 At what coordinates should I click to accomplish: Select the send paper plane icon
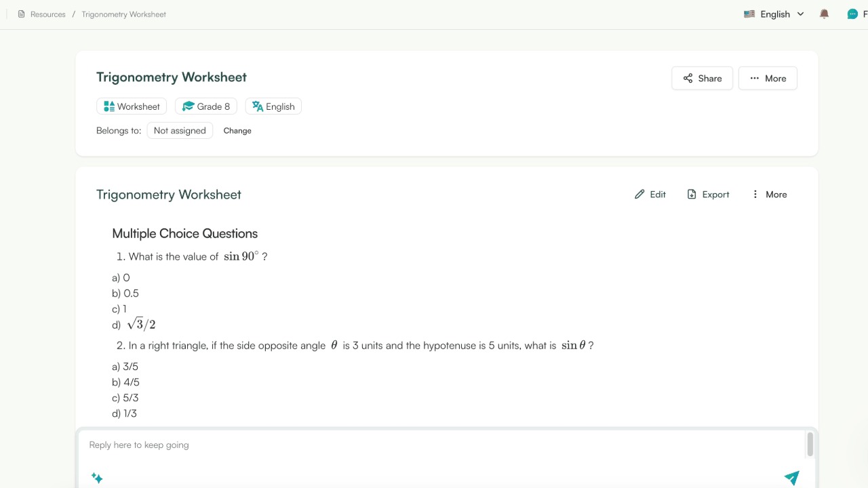point(791,477)
